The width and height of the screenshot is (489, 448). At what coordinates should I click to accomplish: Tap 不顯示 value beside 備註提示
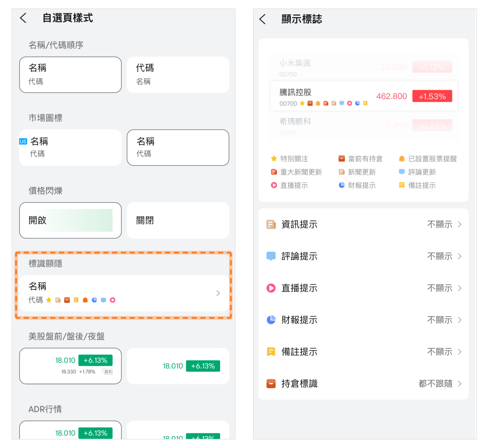[440, 352]
